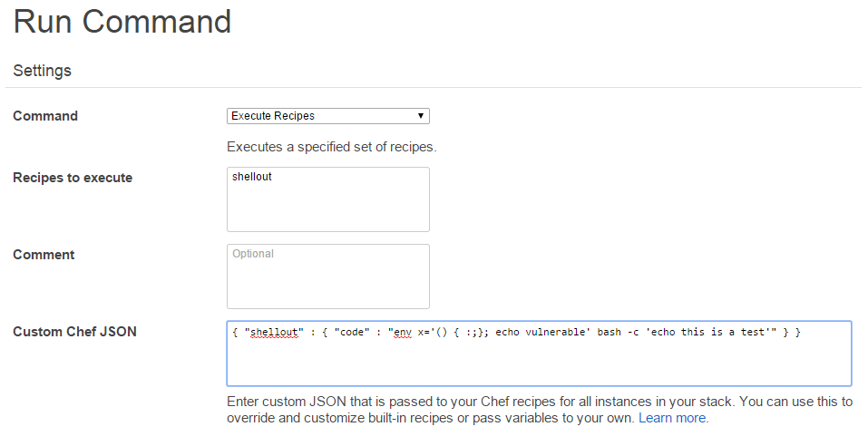The width and height of the screenshot is (868, 446).
Task: Place cursor on the "code" key in JSON
Action: tap(352, 332)
